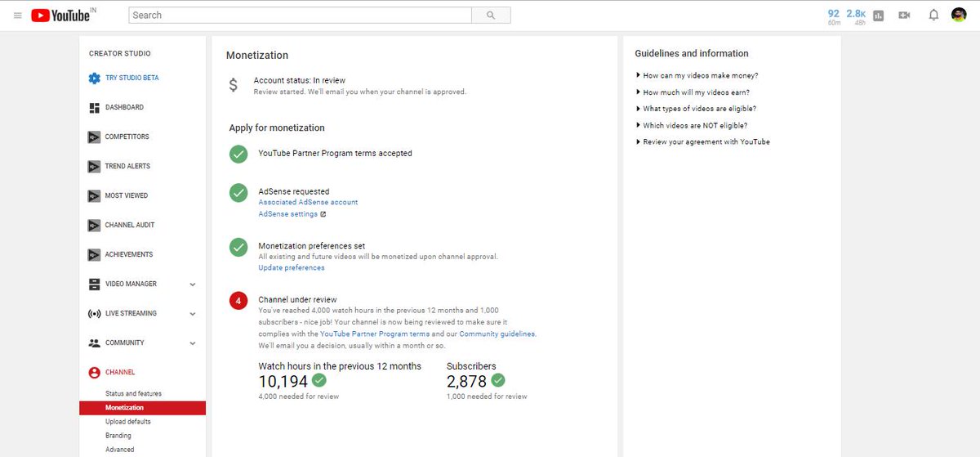
Task: Click green check next to 10,194 watch hours
Action: tap(319, 381)
